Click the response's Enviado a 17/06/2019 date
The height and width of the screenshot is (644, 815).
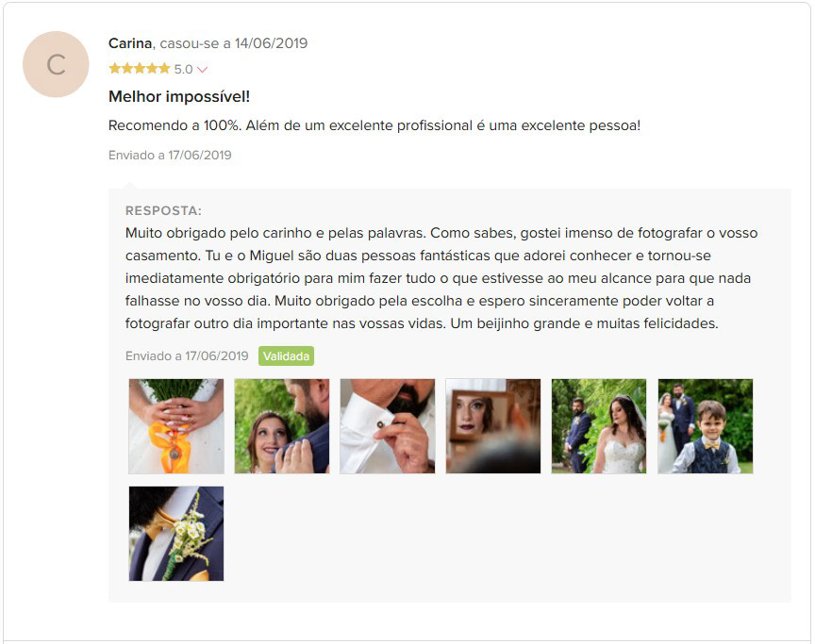coord(187,355)
